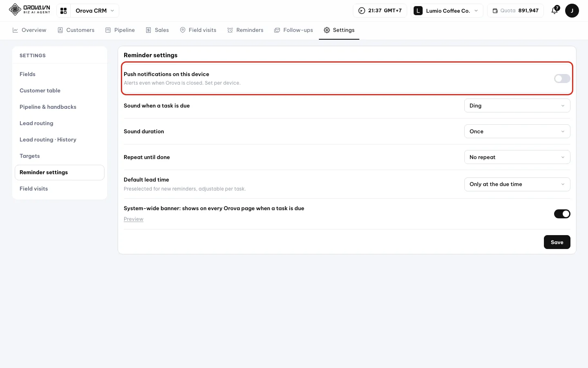This screenshot has width=588, height=368.
Task: Open the Sound duration dropdown
Action: (517, 131)
